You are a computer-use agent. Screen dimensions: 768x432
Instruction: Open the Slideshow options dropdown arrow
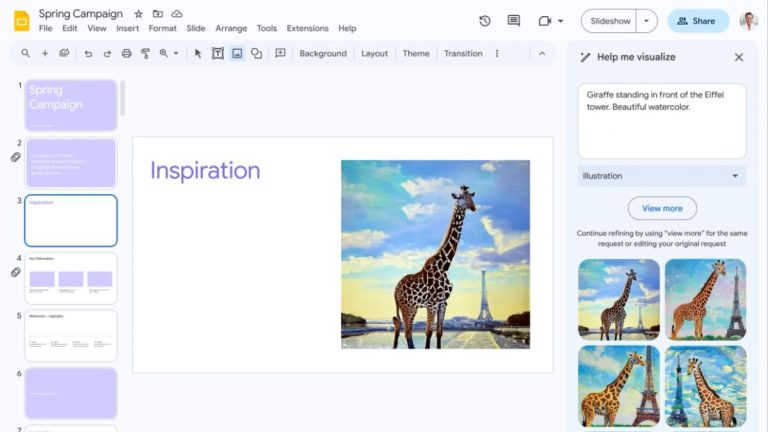pyautogui.click(x=648, y=21)
